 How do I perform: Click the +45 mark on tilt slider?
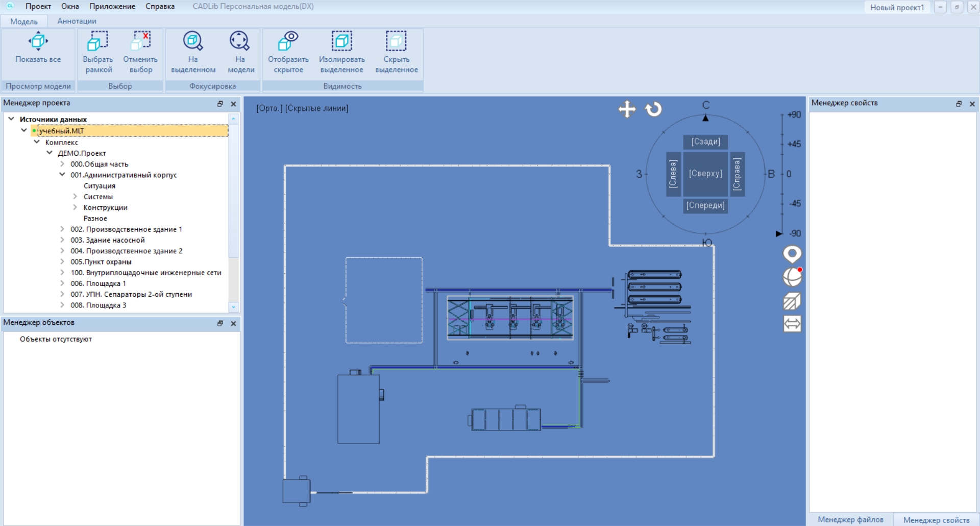[793, 144]
